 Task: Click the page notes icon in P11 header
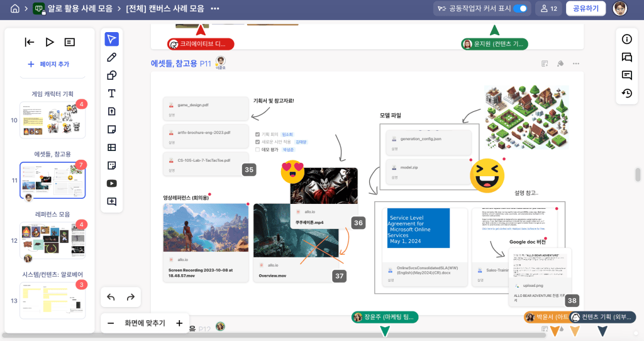(545, 64)
